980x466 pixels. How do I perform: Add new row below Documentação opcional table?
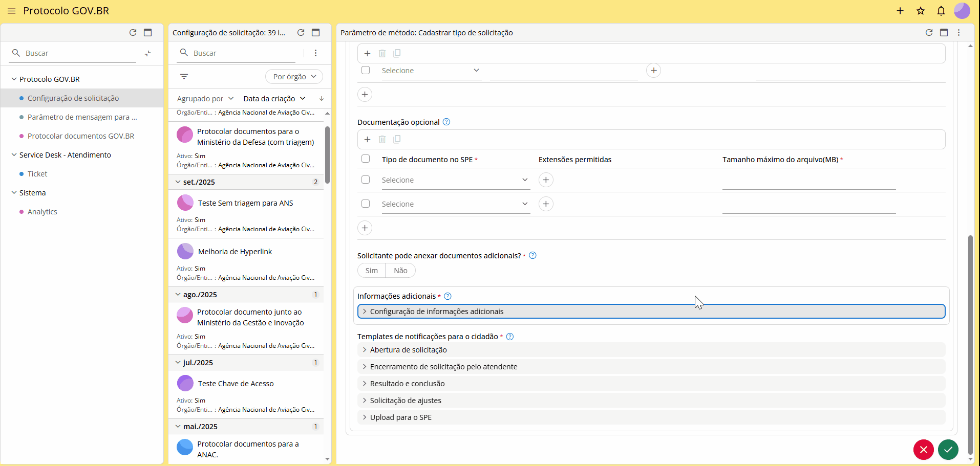point(365,228)
